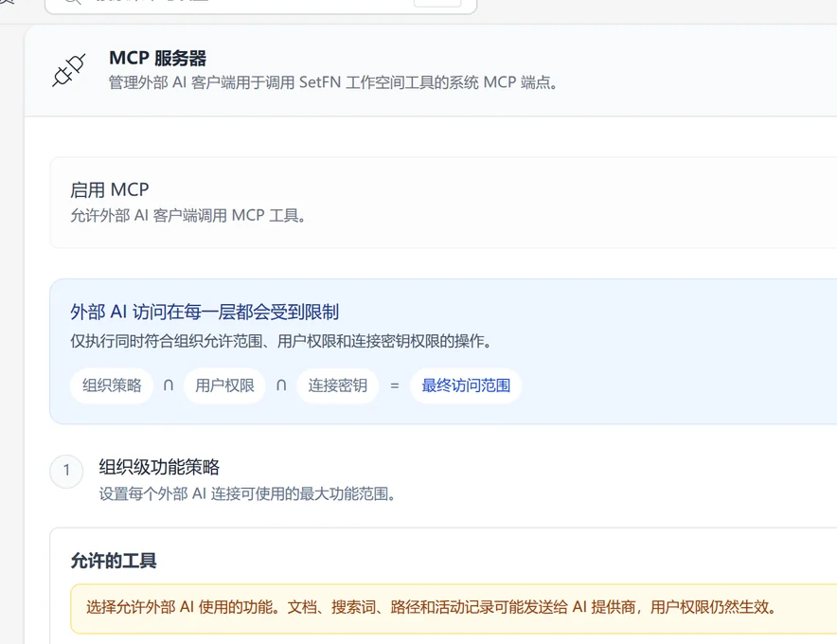Click the step 1 circle badge
This screenshot has height=644, width=837.
[66, 471]
